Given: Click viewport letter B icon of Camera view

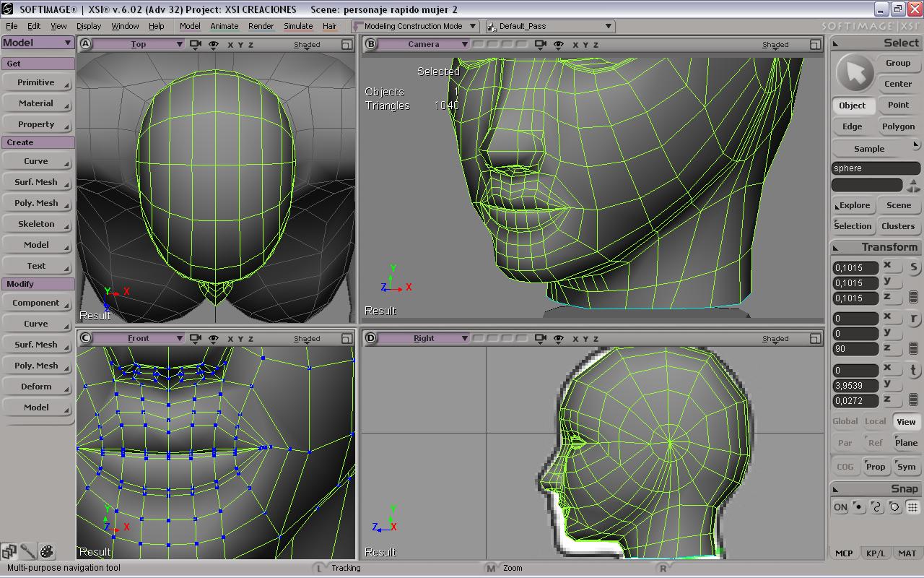Looking at the screenshot, I should coord(370,44).
